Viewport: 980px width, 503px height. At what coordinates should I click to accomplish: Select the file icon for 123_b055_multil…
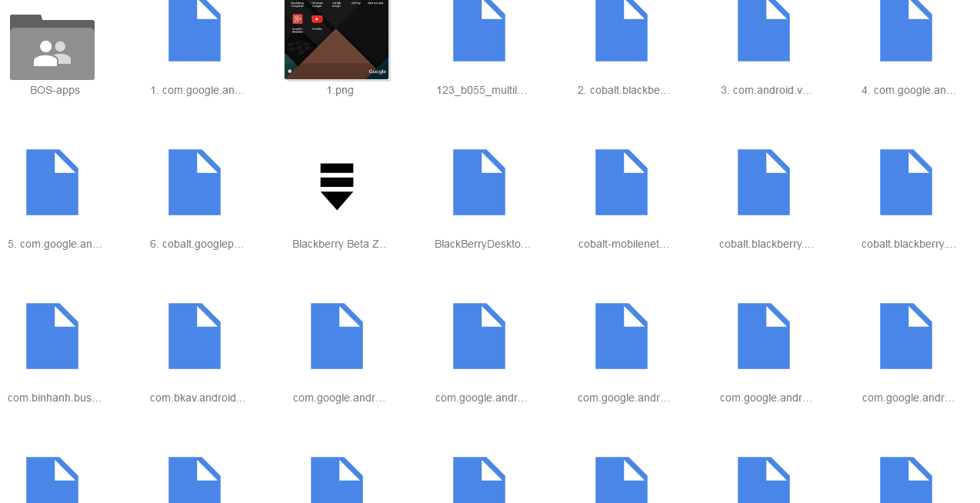(479, 31)
